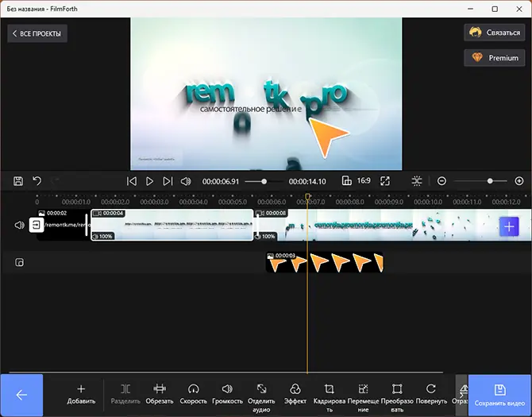532x417 pixels.
Task: Undo the last edit
Action: pos(37,181)
